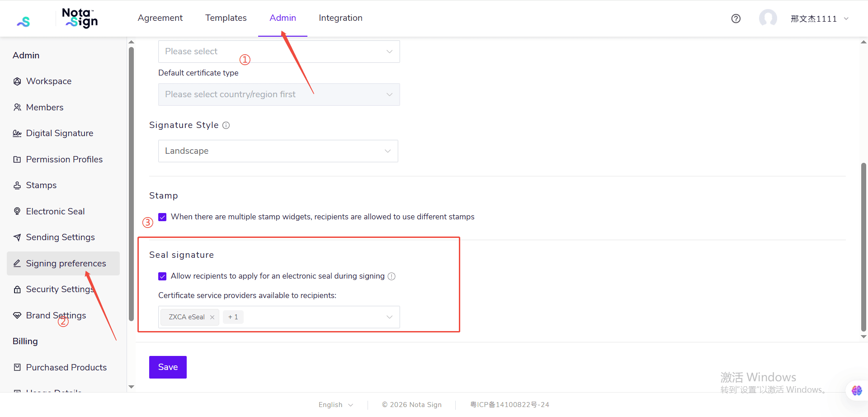
Task: Click the Sending Settings paper-plane icon
Action: coord(17,237)
